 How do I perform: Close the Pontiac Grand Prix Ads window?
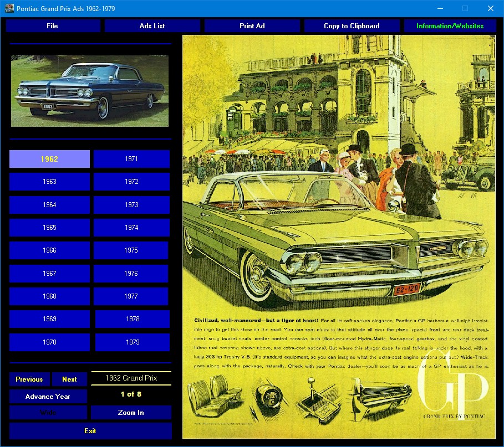pyautogui.click(x=491, y=8)
